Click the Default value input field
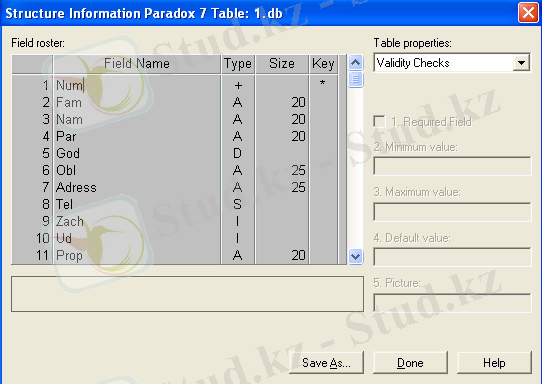542x384 pixels. pyautogui.click(x=452, y=257)
